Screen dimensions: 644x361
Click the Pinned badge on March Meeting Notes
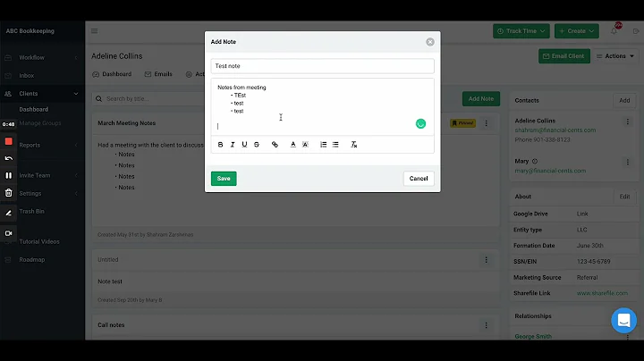click(x=463, y=123)
